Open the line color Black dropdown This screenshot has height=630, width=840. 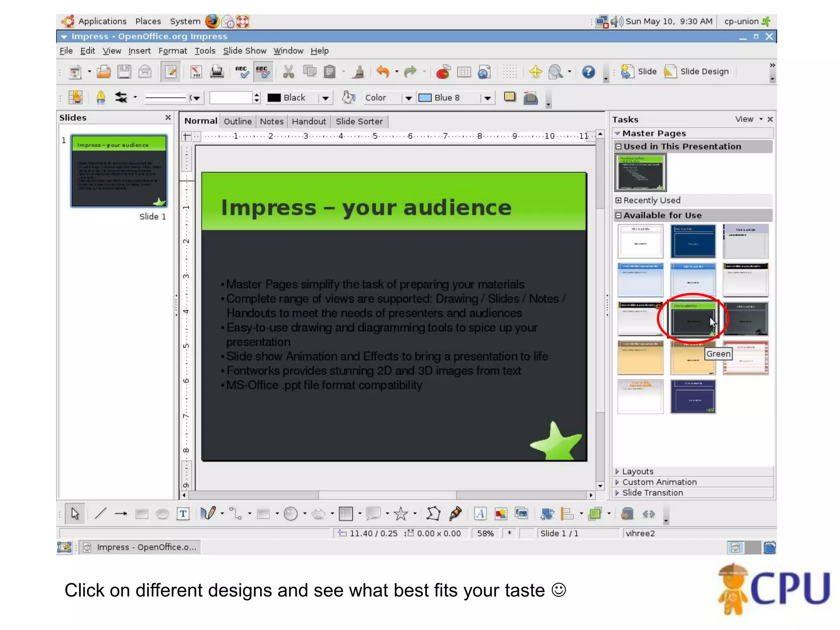[325, 98]
